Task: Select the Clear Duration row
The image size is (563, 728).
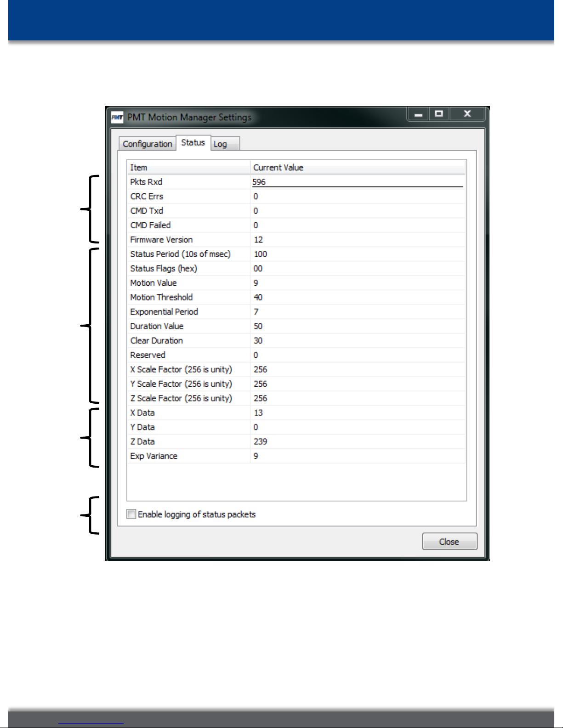Action: (296, 340)
